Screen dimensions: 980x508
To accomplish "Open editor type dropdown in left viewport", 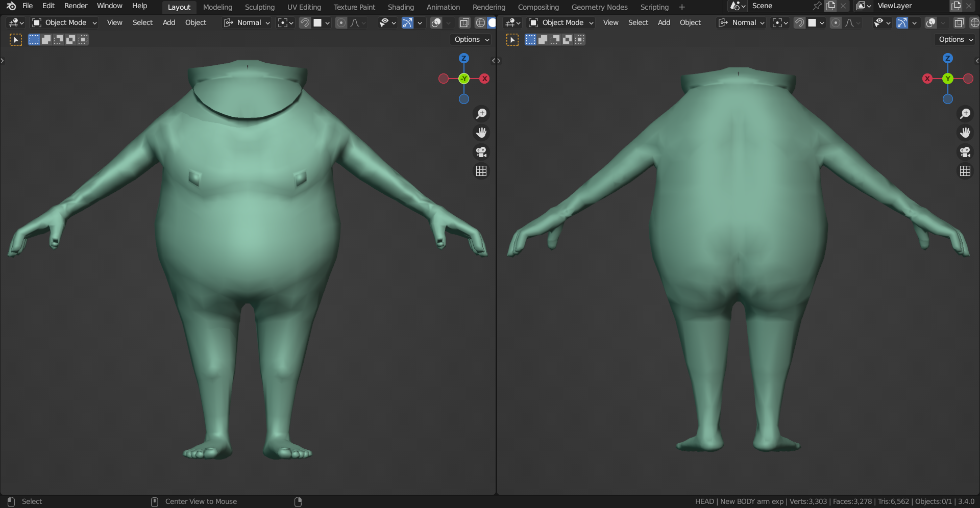I will 16,23.
